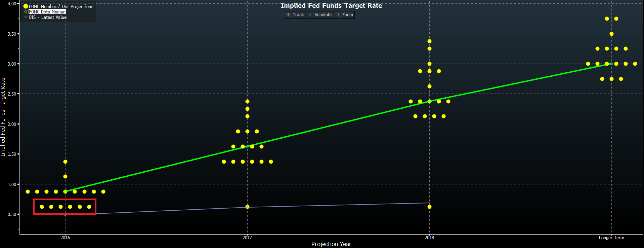Toggle the OIS - Latest Value series label
This screenshot has height=248, width=644.
(x=47, y=17)
